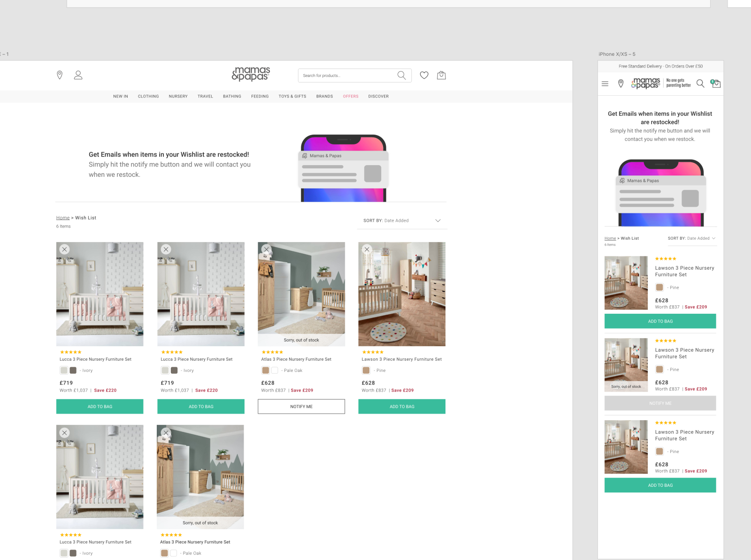Open the OFFERS menu
This screenshot has height=560, width=751.
[x=351, y=97]
